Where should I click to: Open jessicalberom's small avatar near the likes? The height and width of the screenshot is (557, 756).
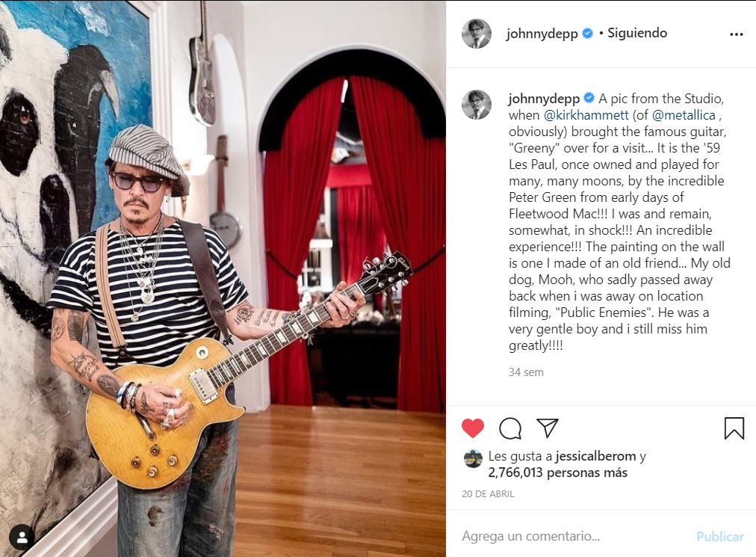[x=473, y=460]
